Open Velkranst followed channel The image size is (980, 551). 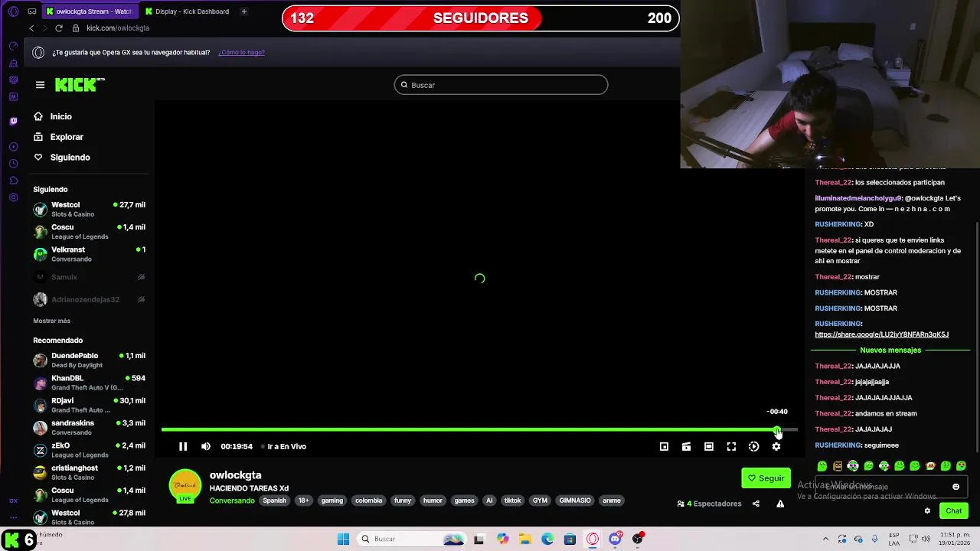tap(89, 254)
